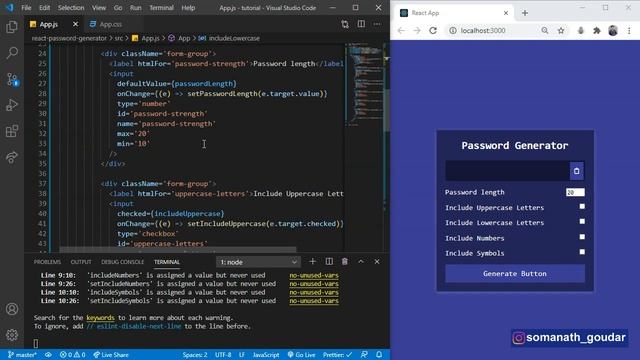Open Chrome three-dot menu
The width and height of the screenshot is (640, 360).
click(629, 31)
